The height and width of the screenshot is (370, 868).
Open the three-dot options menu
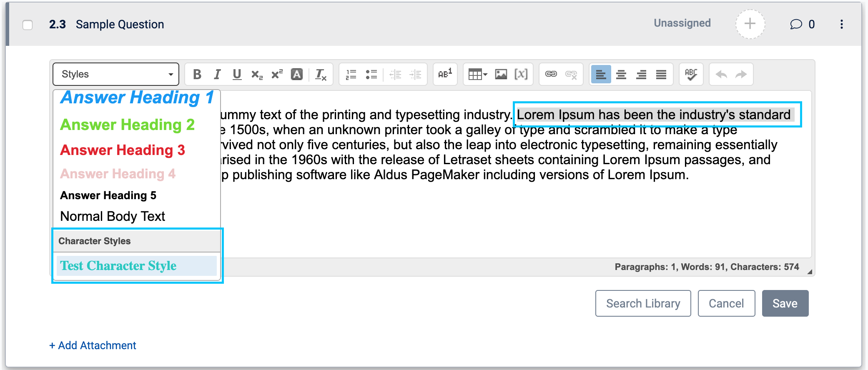point(842,24)
